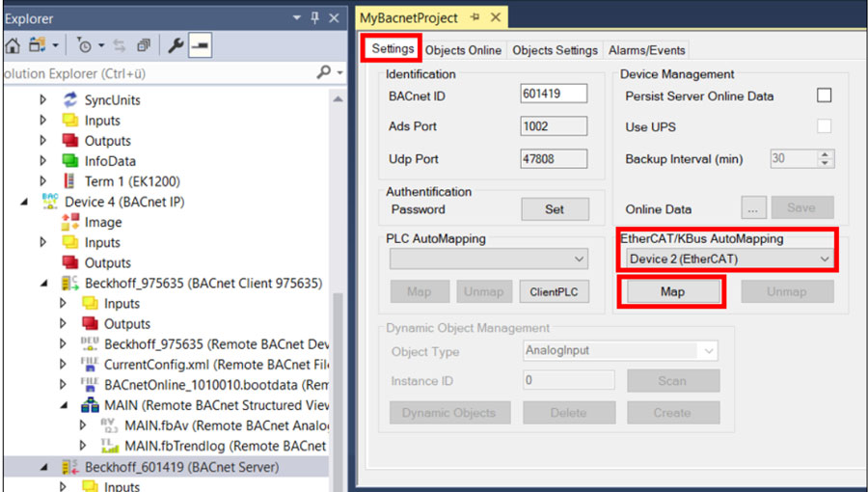Image resolution: width=868 pixels, height=492 pixels.
Task: Click the Home icon in Solution Explorer toolbar
Action: [13, 45]
